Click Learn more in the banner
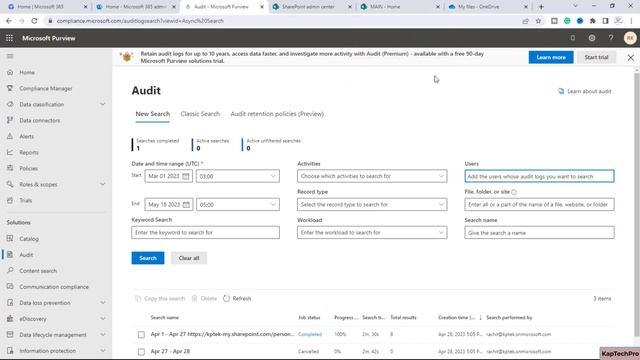The width and height of the screenshot is (640, 360). tap(551, 57)
